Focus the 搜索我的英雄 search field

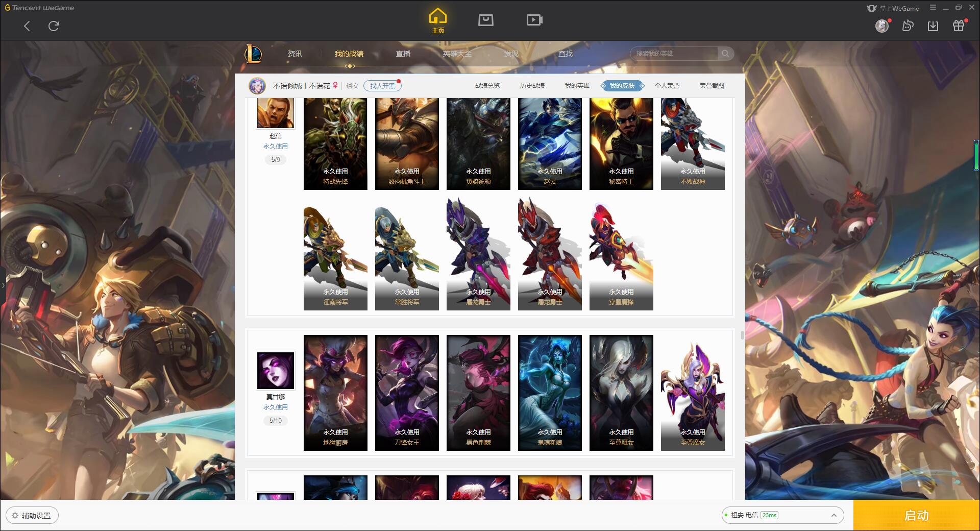point(675,54)
